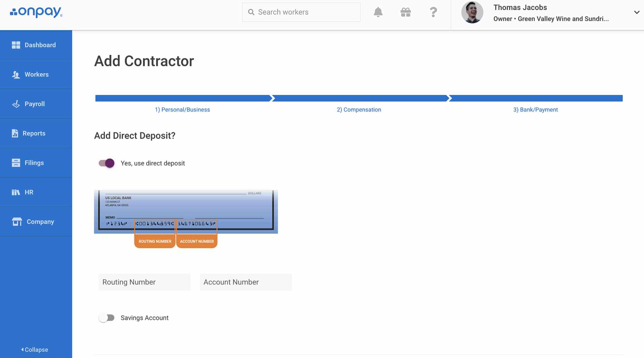
Task: Open Filings in the sidebar
Action: tap(36, 163)
